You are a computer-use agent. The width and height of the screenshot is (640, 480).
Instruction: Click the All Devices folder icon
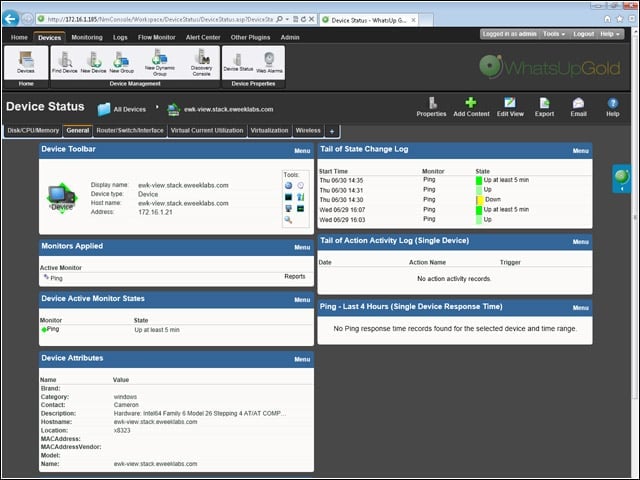(x=104, y=109)
